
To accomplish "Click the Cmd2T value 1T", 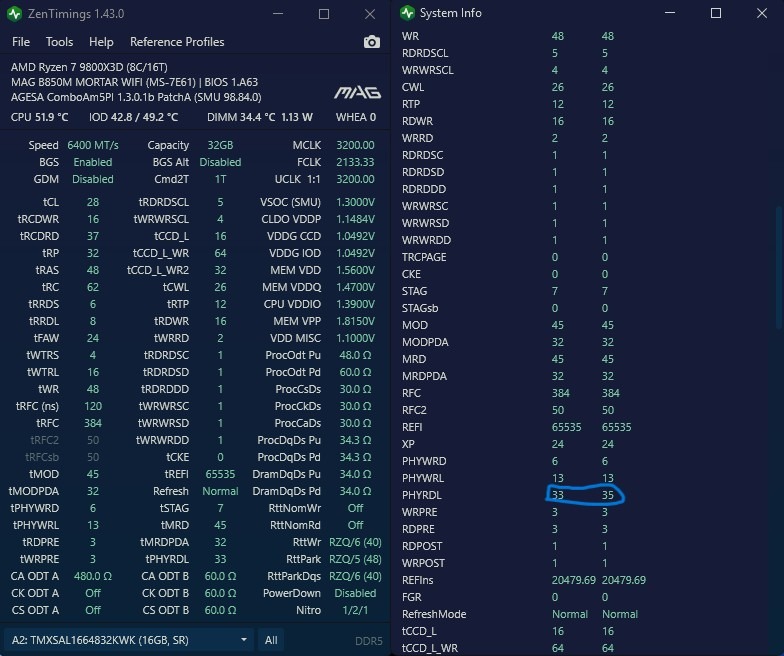I will coord(220,179).
